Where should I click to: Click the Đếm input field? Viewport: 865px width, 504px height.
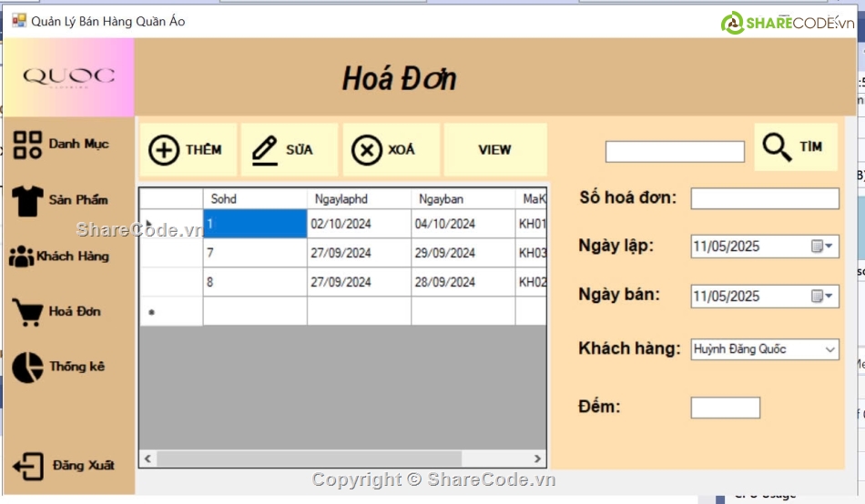click(x=725, y=408)
